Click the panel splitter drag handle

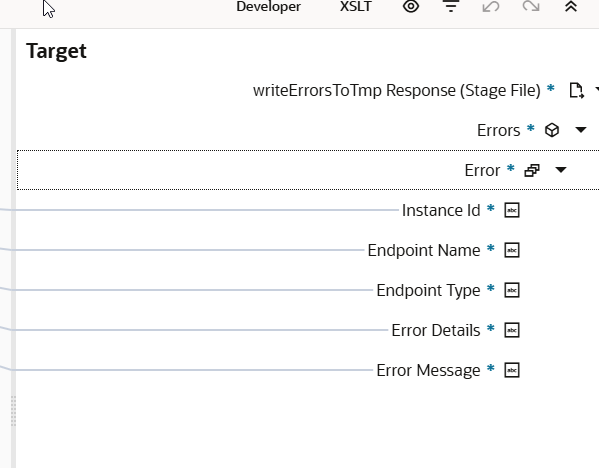point(13,411)
